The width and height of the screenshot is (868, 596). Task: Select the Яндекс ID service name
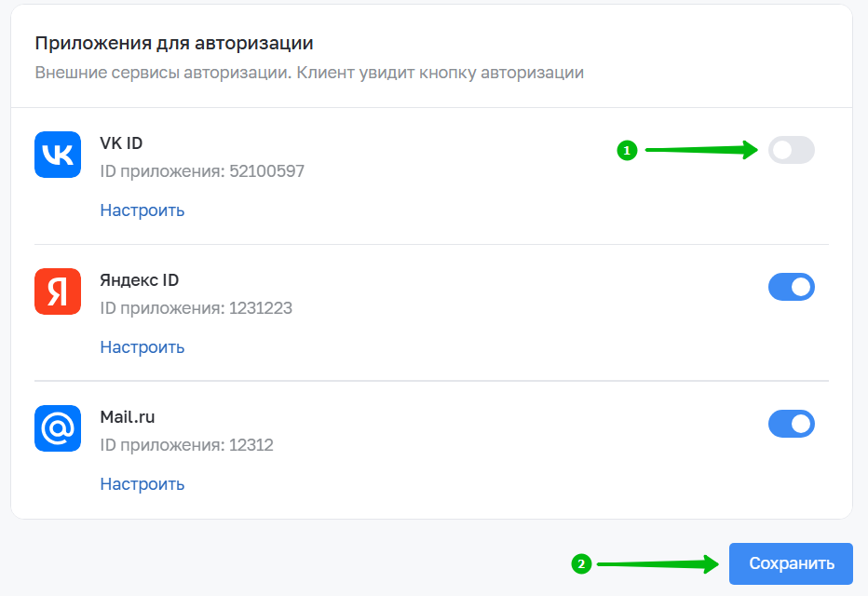click(140, 280)
